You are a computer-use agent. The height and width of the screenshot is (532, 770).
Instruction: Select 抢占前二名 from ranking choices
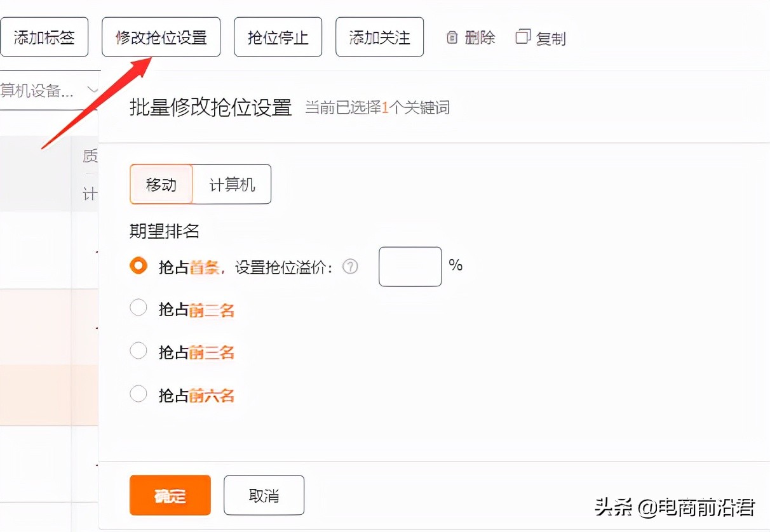tap(138, 307)
